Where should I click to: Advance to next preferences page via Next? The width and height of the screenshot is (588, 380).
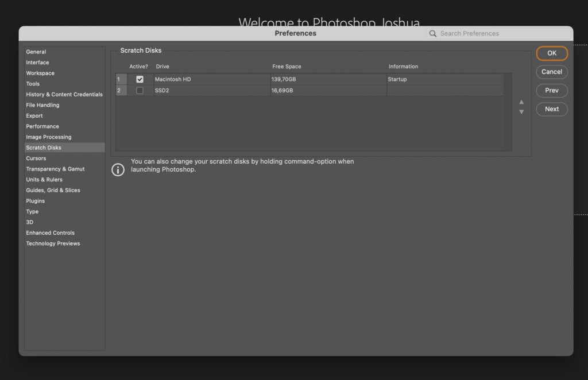click(551, 109)
